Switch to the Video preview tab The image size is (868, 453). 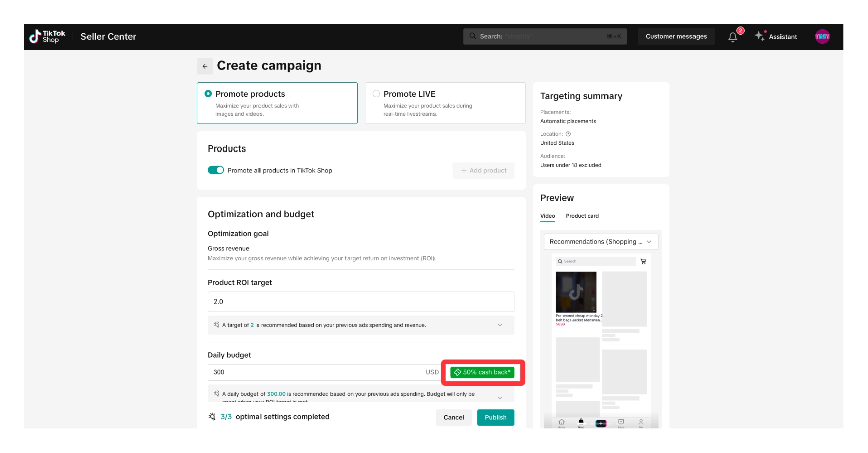(x=547, y=216)
